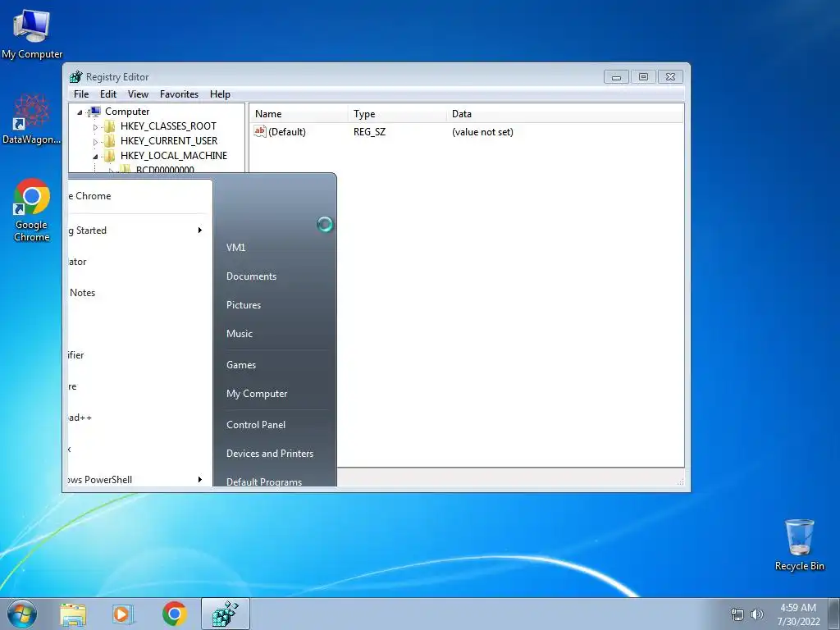Image resolution: width=840 pixels, height=630 pixels.
Task: Click the Registry Editor title bar icon
Action: (76, 76)
